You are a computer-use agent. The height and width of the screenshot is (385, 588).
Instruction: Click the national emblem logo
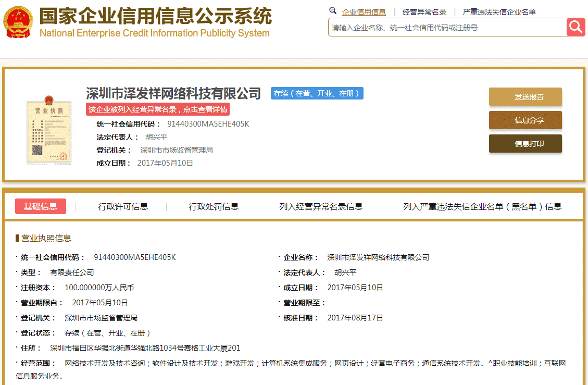coord(18,22)
